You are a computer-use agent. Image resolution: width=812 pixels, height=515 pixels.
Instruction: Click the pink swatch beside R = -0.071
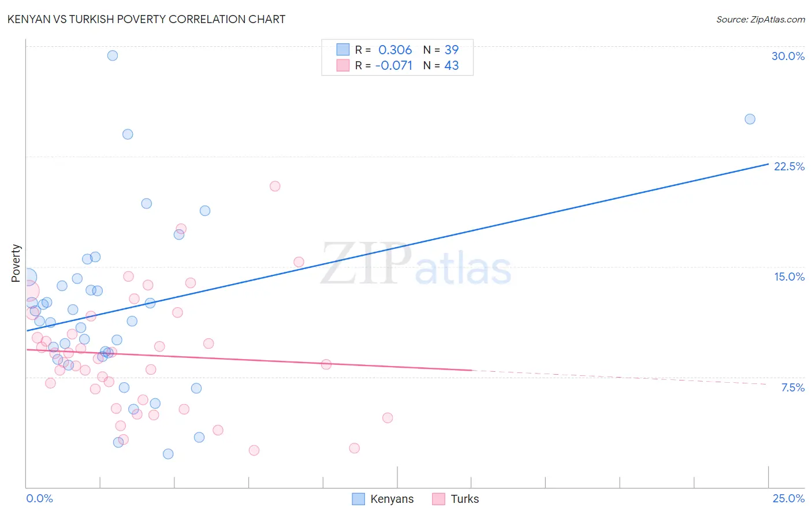pyautogui.click(x=343, y=65)
